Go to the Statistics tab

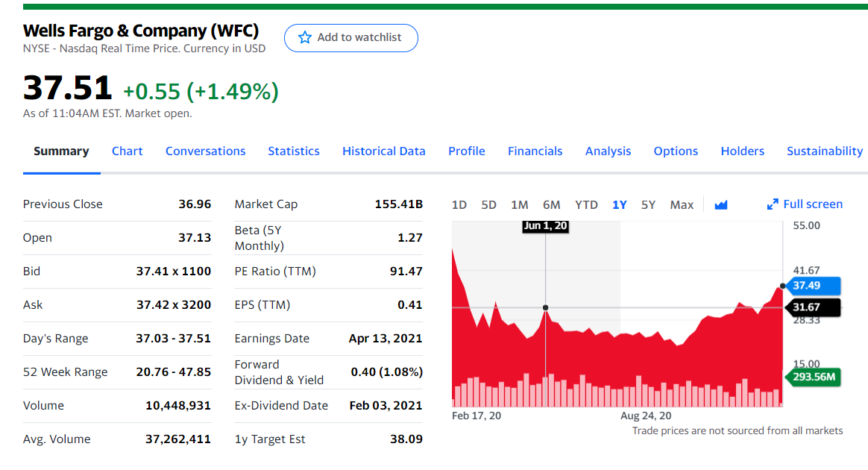294,151
